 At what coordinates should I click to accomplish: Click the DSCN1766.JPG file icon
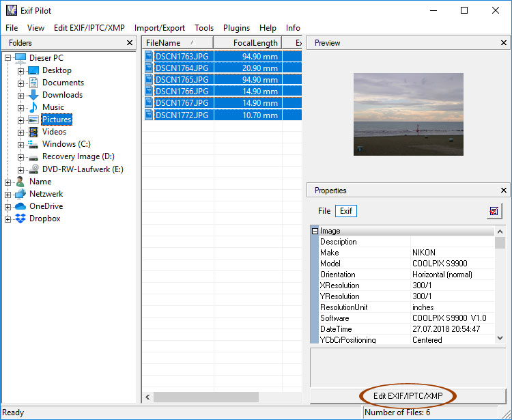pyautogui.click(x=149, y=91)
